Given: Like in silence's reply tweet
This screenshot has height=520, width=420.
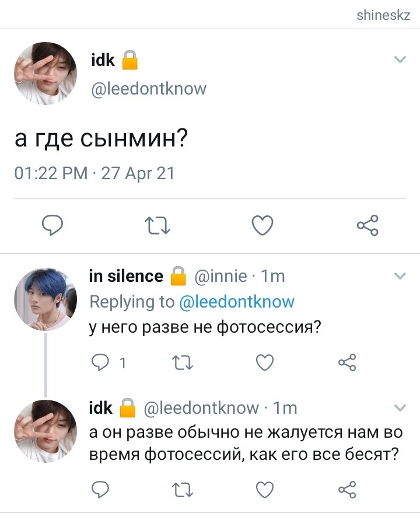Looking at the screenshot, I should click(x=265, y=362).
